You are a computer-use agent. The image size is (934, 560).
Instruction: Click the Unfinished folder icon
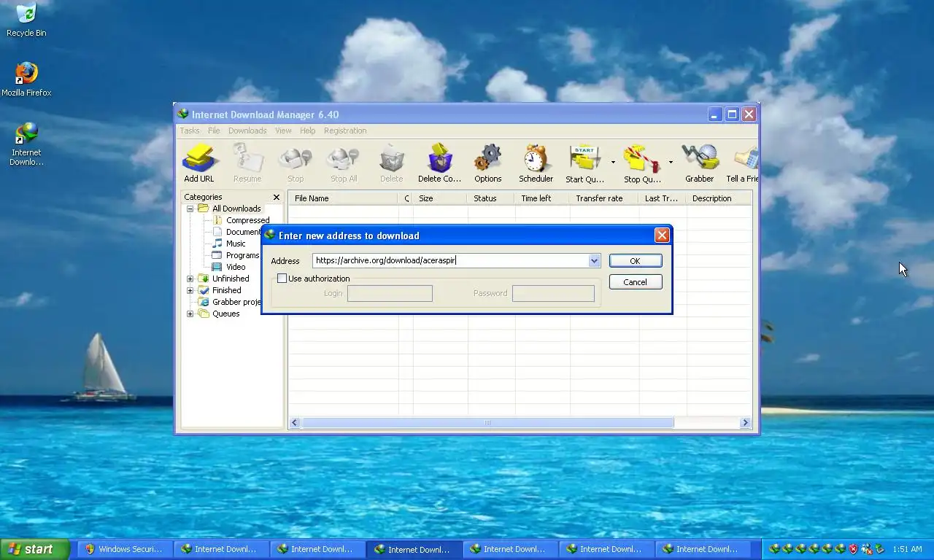pyautogui.click(x=204, y=279)
